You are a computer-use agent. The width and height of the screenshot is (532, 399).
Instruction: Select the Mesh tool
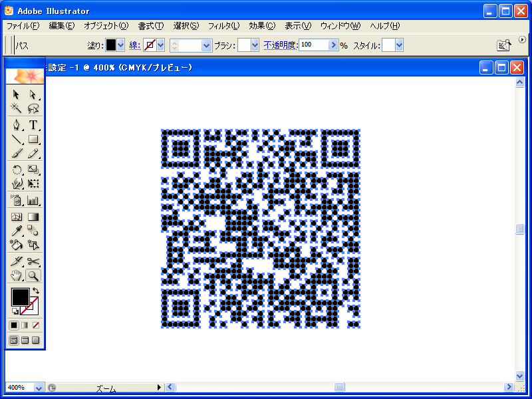[16, 217]
